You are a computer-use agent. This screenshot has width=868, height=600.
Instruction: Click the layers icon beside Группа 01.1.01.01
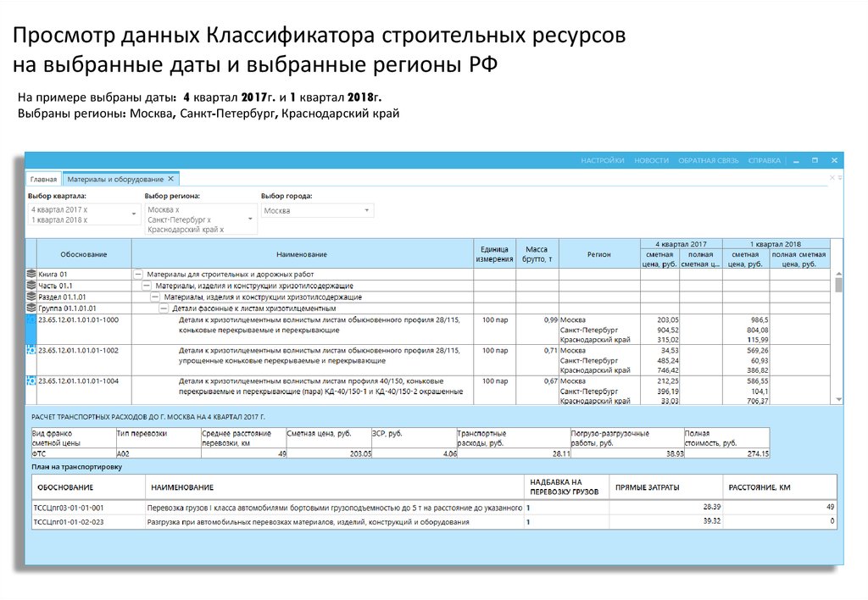coord(31,308)
